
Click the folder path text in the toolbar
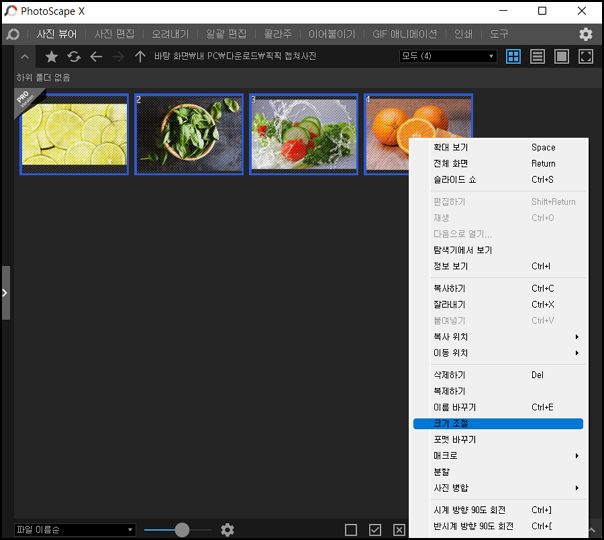click(x=235, y=56)
